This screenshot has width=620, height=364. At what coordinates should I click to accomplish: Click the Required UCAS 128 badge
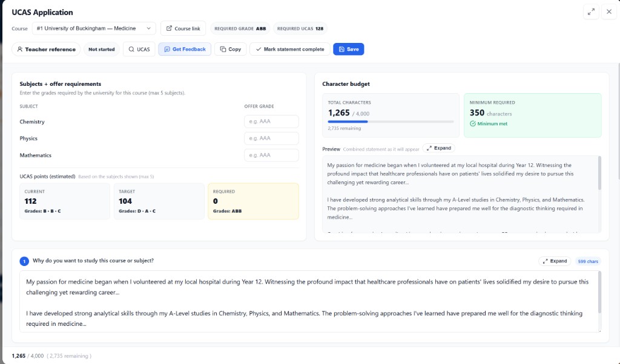click(300, 28)
